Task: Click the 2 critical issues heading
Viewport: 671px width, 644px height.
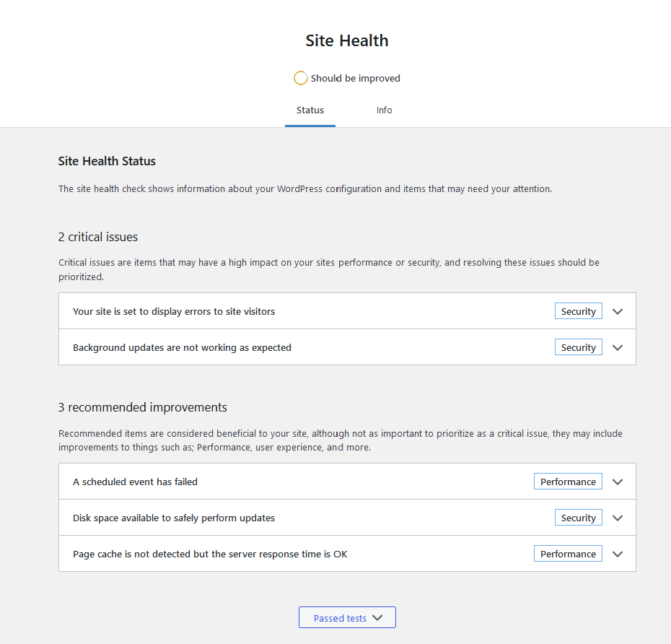Action: click(97, 237)
